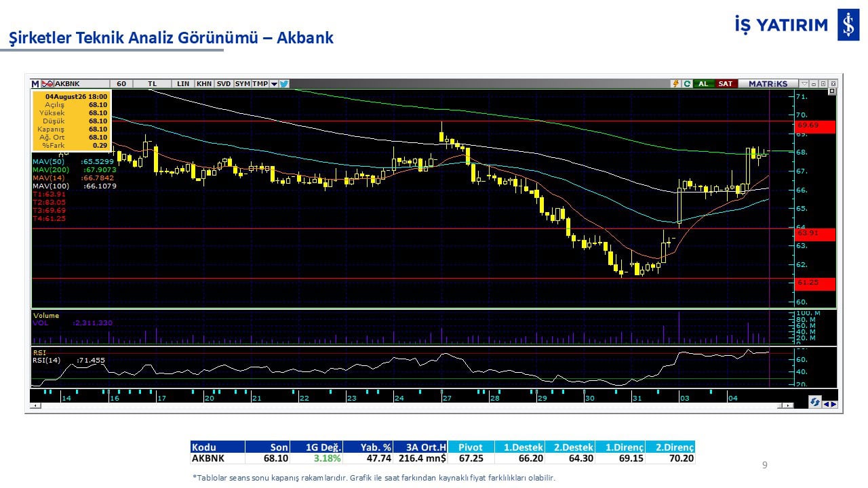The width and height of the screenshot is (868, 488).
Task: Click the horizontal scrollbar right arrow
Action: point(788,405)
